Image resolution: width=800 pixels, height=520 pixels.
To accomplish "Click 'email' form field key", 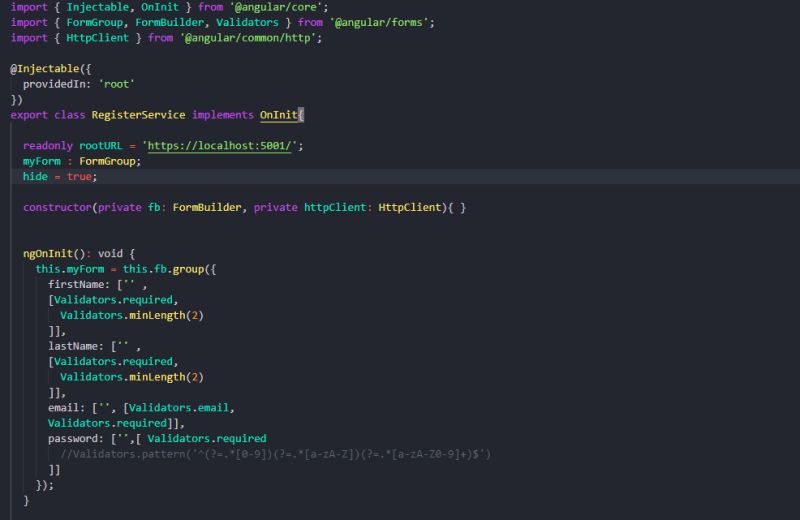I will (x=63, y=408).
